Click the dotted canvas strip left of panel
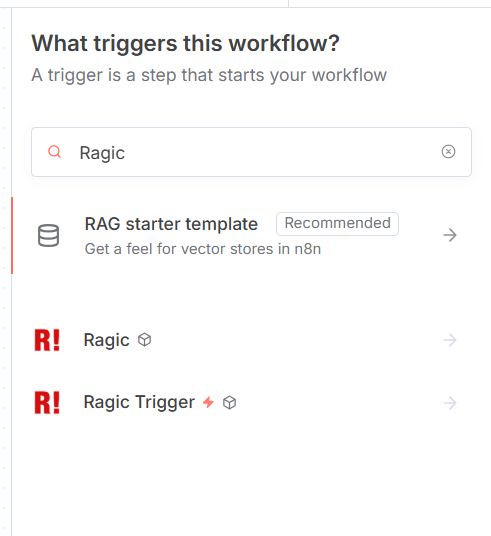Image resolution: width=491 pixels, height=536 pixels. [x=5, y=272]
